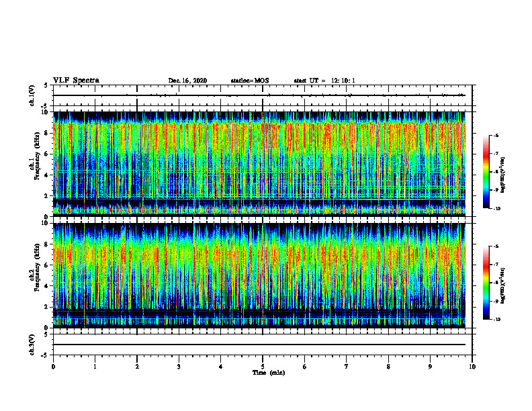
Task: Click the "ch.3(V)" axis label of the bottom waveform
Action: pyautogui.click(x=32, y=345)
